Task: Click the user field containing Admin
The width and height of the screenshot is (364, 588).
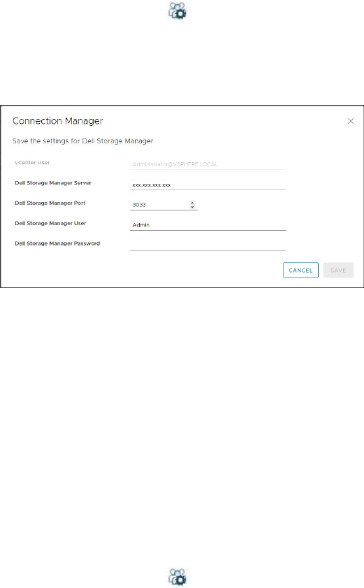Action: [x=208, y=225]
